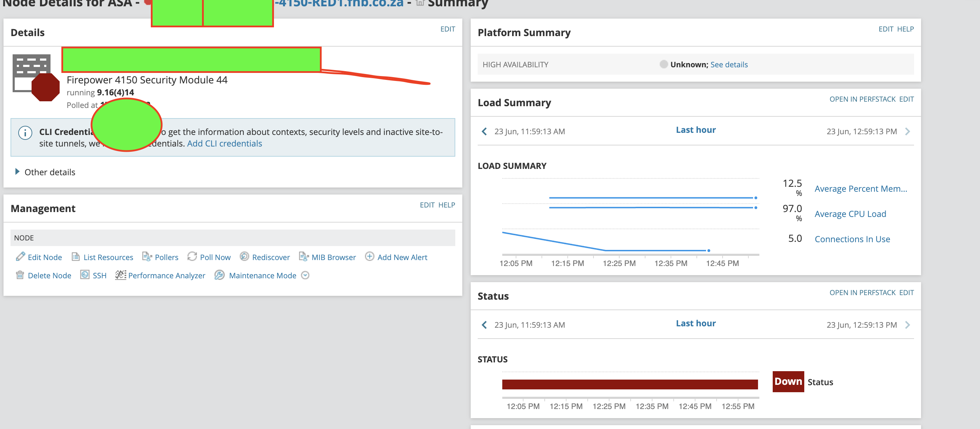Click HELP in Platform Summary header
This screenshot has height=429, width=980.
tap(905, 29)
